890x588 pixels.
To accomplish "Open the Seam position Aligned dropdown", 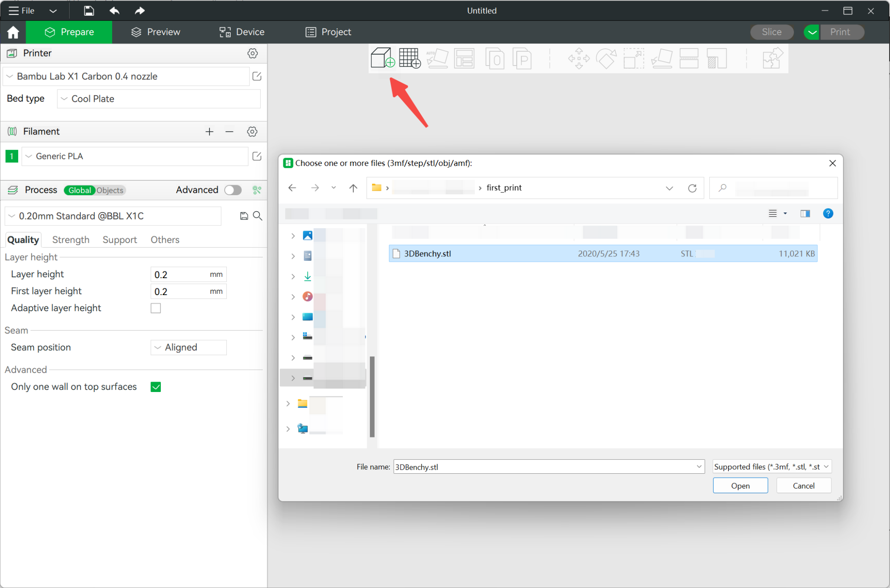I will [x=189, y=347].
